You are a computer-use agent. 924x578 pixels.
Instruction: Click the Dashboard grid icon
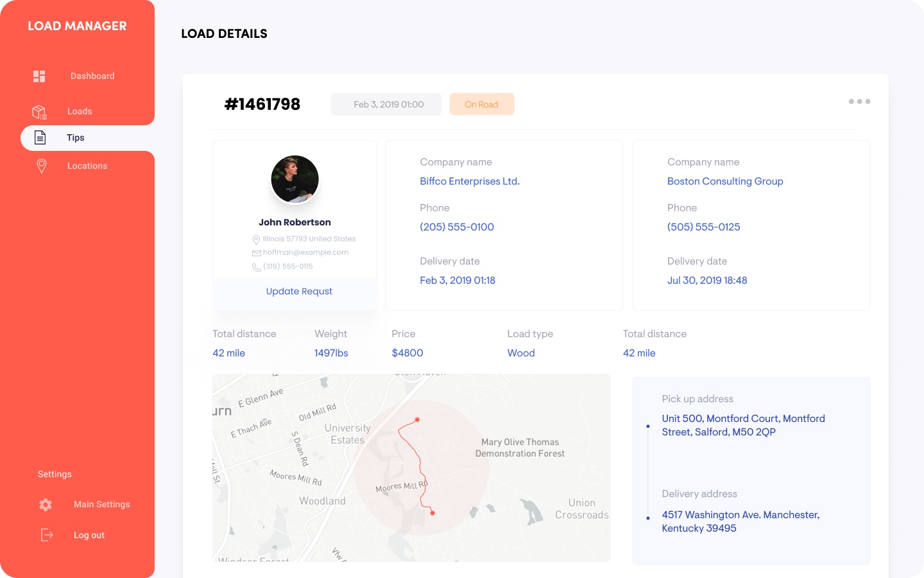(39, 76)
